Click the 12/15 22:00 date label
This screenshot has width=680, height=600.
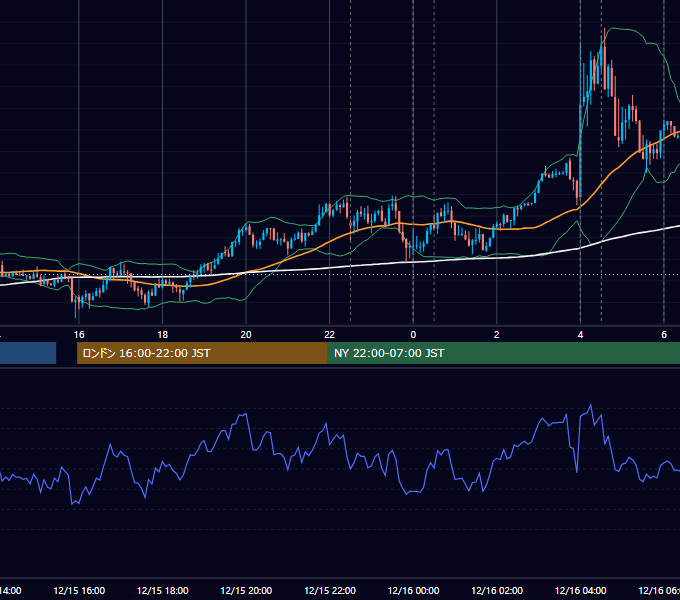[330, 590]
